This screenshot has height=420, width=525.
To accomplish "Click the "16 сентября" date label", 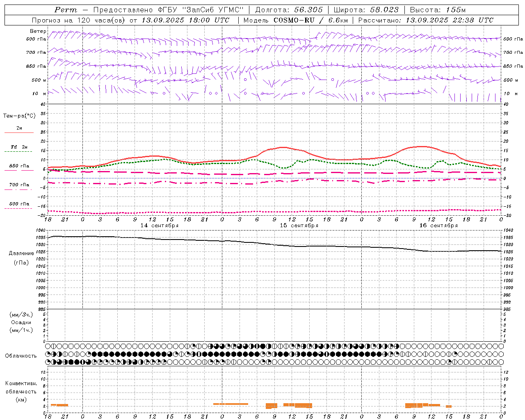I will 438,226.
